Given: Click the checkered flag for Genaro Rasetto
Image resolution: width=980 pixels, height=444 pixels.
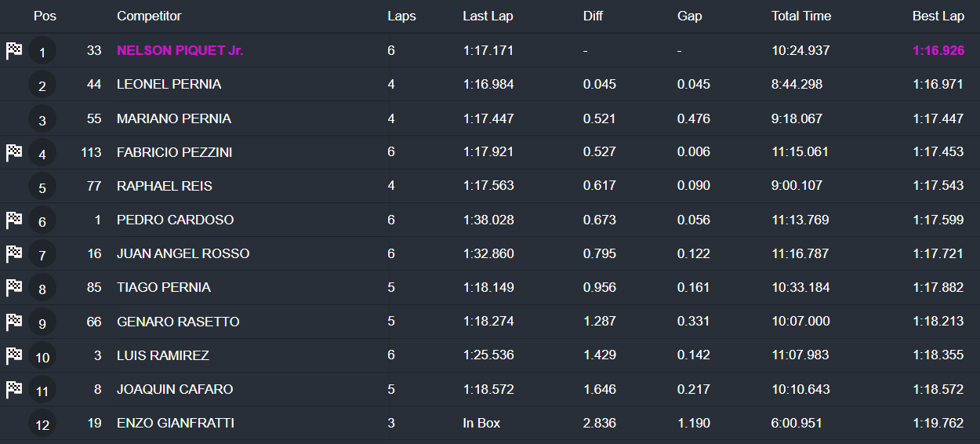Looking at the screenshot, I should (14, 322).
